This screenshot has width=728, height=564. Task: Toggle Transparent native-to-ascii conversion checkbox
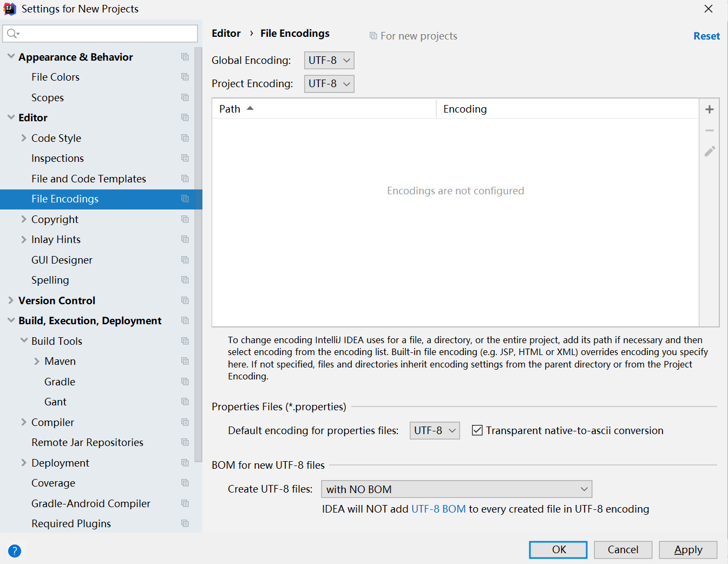[x=477, y=430]
